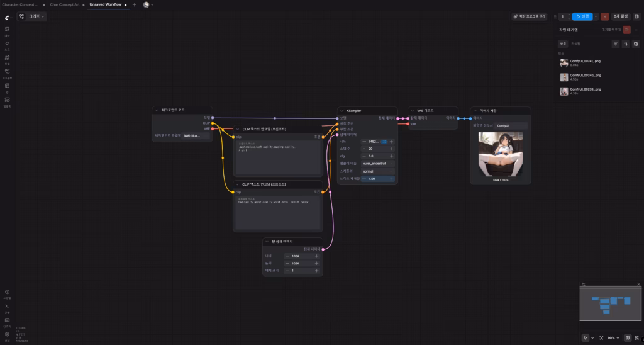The image size is (644, 345).
Task: Click the blue run workflow button
Action: (x=582, y=16)
